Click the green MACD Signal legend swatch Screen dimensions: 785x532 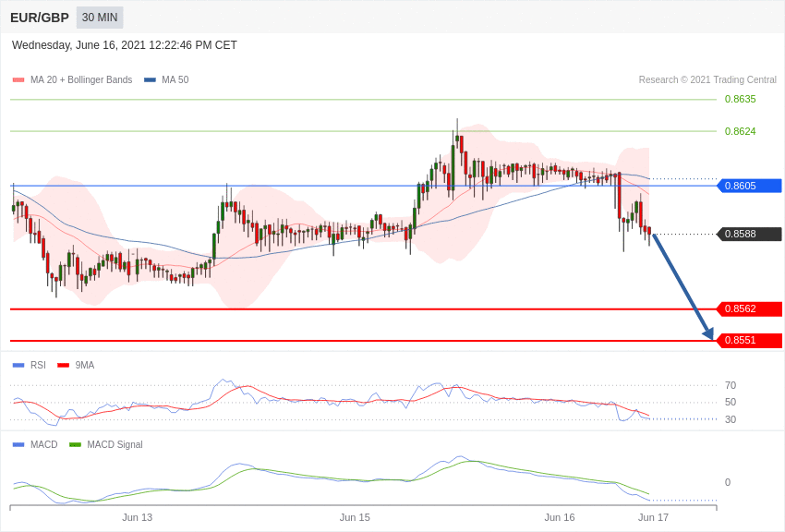(75, 444)
